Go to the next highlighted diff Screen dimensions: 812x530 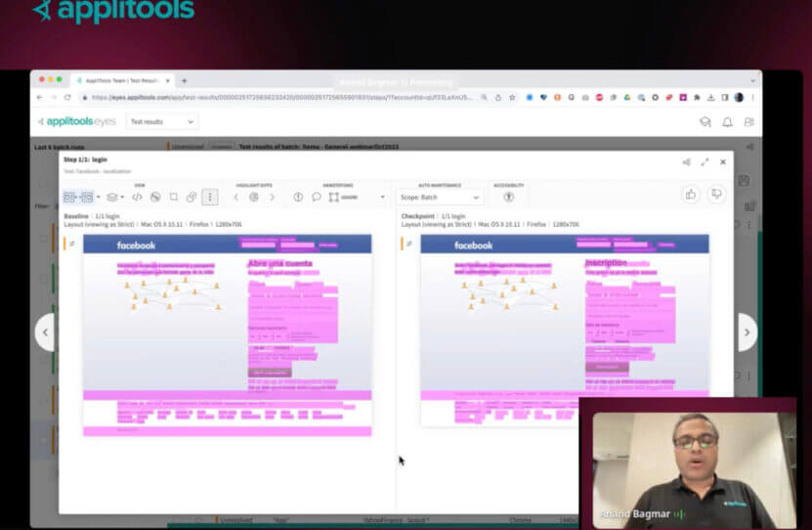tap(272, 197)
